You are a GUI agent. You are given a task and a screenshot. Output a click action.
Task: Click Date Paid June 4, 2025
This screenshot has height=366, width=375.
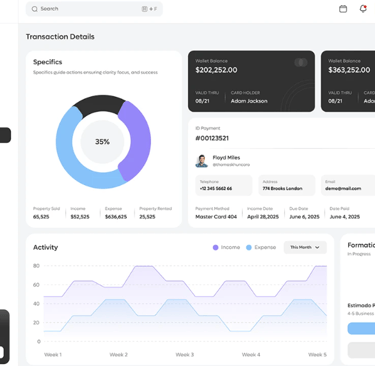345,217
